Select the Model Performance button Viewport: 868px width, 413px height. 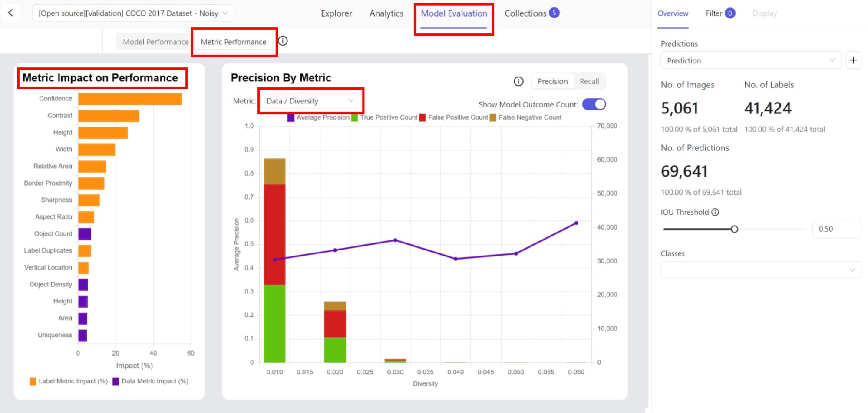[x=155, y=42]
